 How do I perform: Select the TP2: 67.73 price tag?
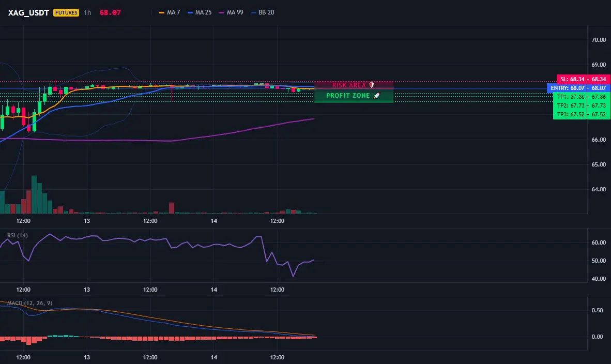pyautogui.click(x=571, y=105)
